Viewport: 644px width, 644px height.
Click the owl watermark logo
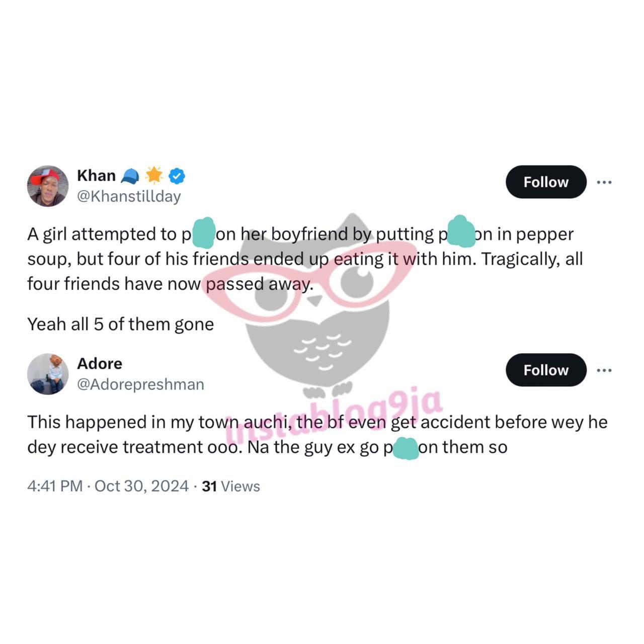(315, 304)
